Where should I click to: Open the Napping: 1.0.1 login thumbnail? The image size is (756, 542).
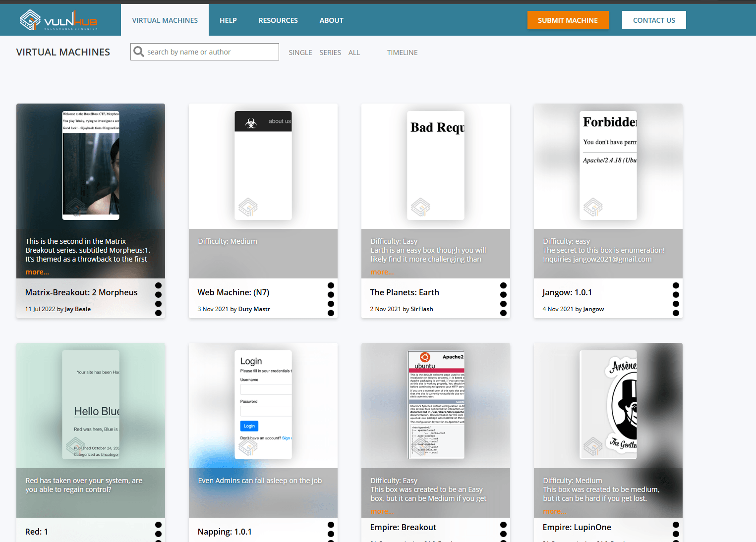[x=263, y=405]
